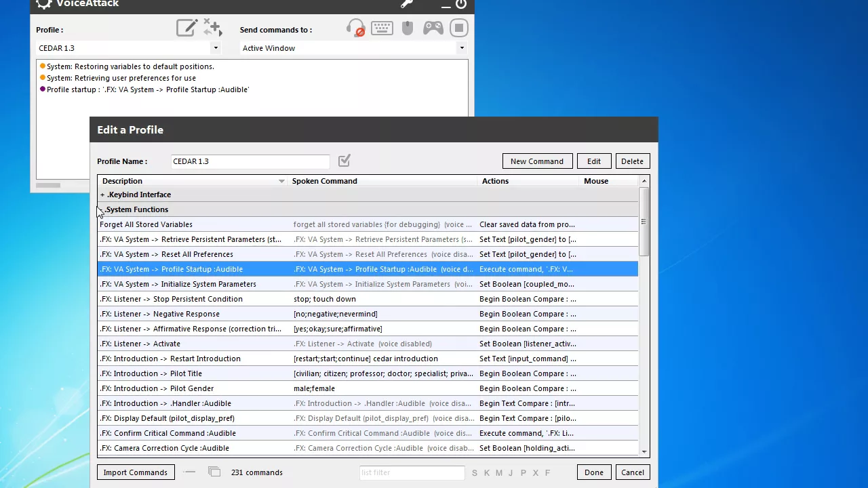
Task: Select the Reset All Preferences command row
Action: point(368,254)
